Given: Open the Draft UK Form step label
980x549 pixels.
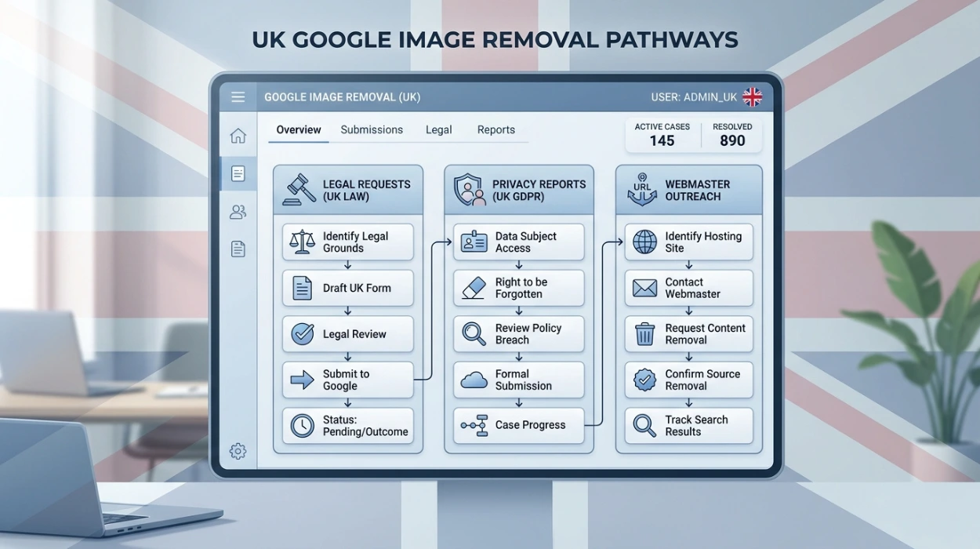Looking at the screenshot, I should [357, 288].
